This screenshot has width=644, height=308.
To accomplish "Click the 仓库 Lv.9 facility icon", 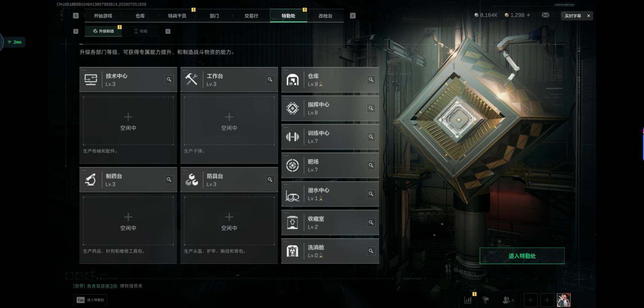I will [292, 80].
